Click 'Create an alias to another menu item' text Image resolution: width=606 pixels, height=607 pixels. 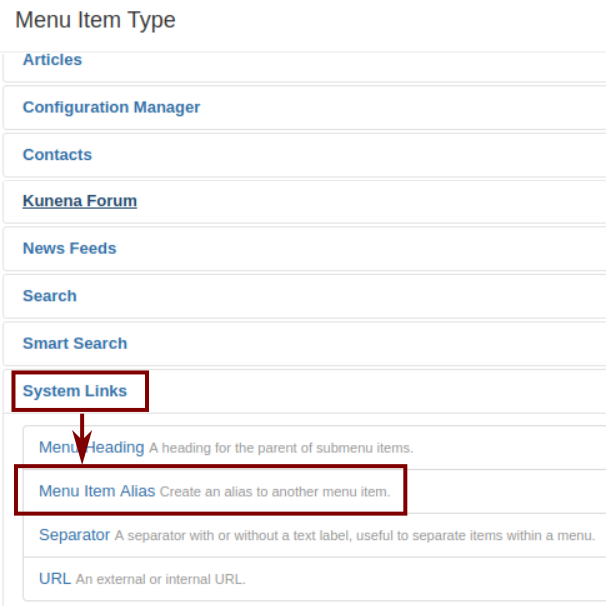pyautogui.click(x=281, y=492)
